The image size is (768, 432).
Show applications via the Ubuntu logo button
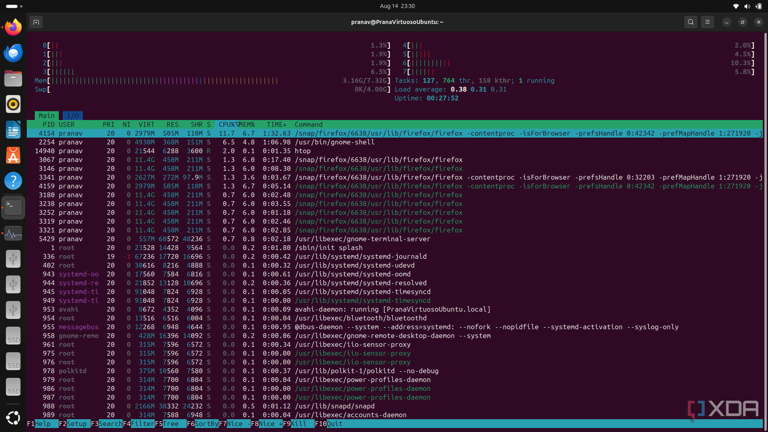click(13, 418)
